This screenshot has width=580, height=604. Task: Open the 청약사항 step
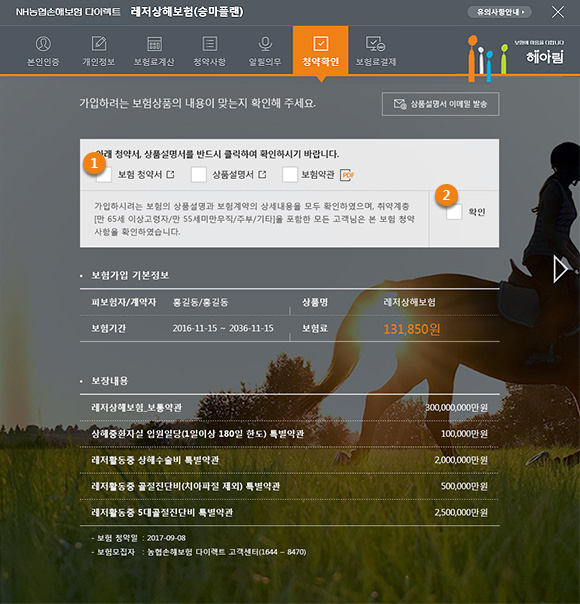[x=210, y=50]
